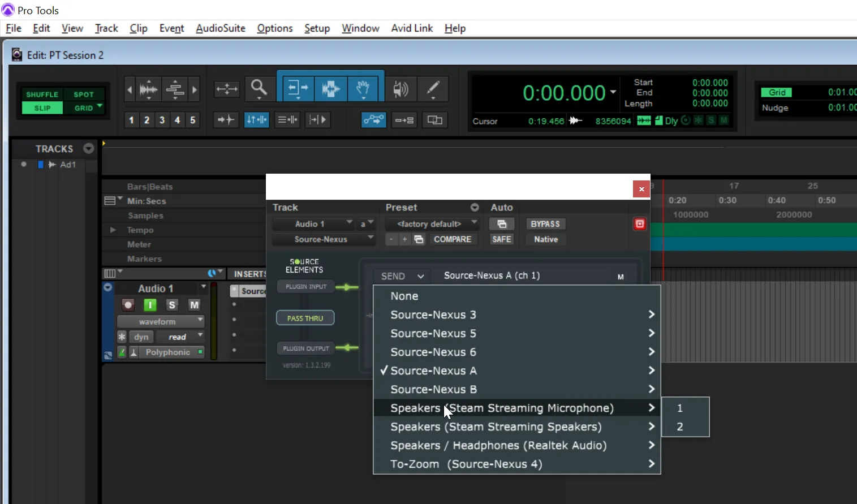Enable record on Audio 1 track
The image size is (857, 504).
coord(128,305)
